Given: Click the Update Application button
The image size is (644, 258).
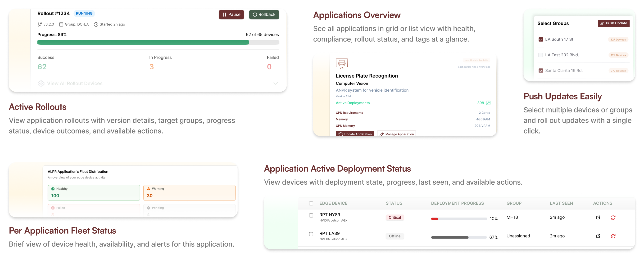Looking at the screenshot, I should click(355, 134).
